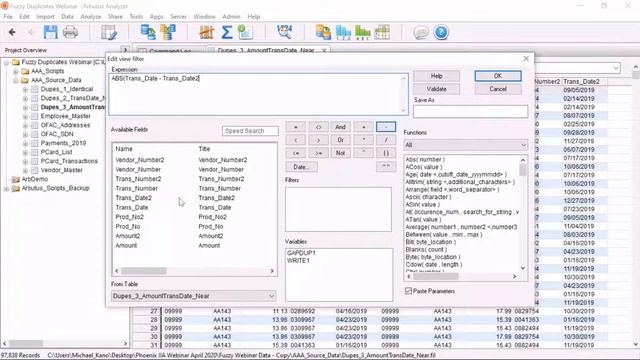
Task: Switch to the Dupes_3_AmountTransDate_Near tab
Action: pos(266,51)
